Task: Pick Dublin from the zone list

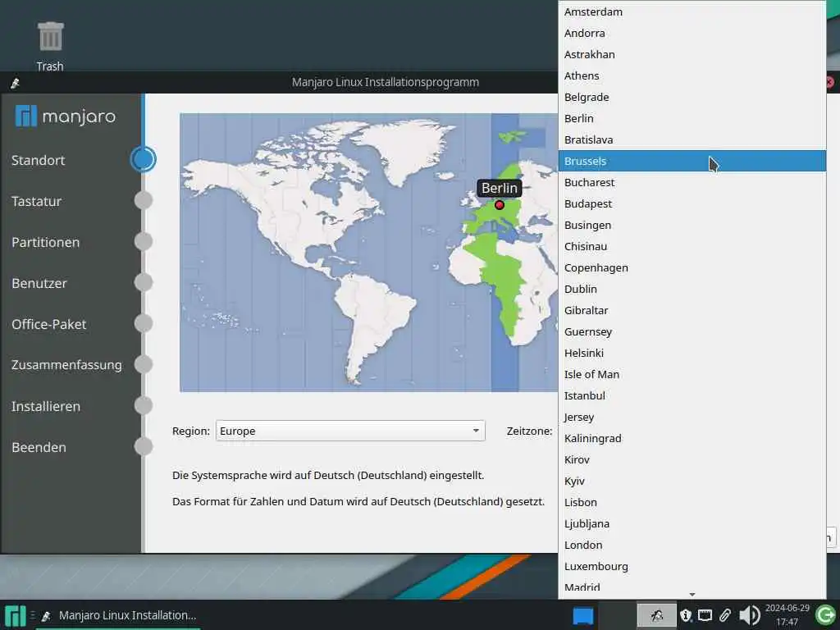Action: [x=692, y=289]
